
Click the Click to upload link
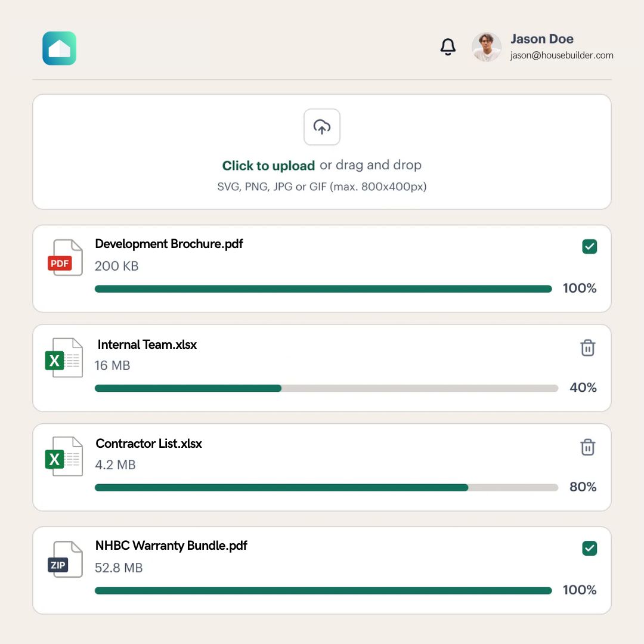(x=268, y=165)
